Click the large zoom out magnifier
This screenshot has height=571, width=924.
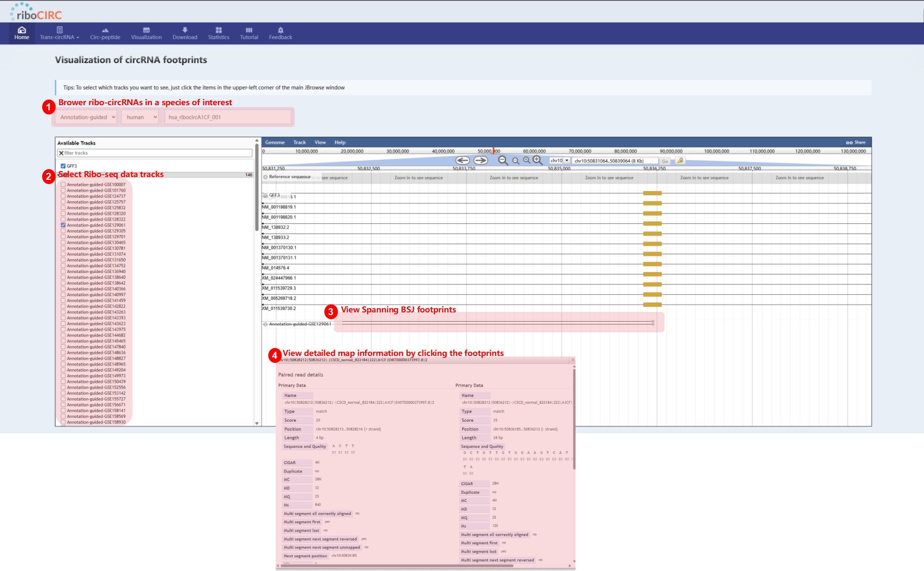point(503,160)
